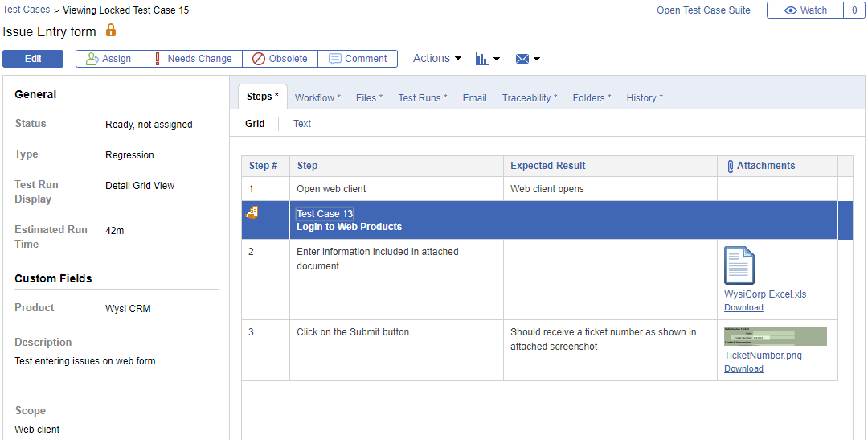Click the orange lock icon beside title
The image size is (868, 440).
[111, 31]
